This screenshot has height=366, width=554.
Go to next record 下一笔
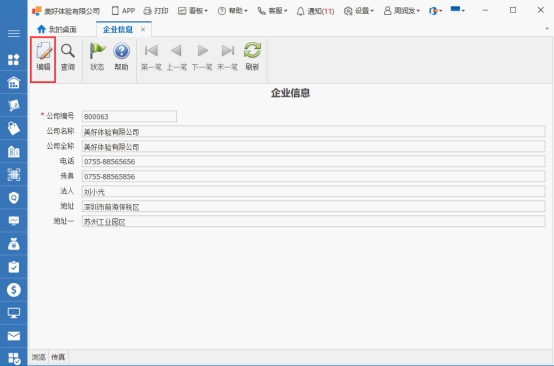[202, 57]
